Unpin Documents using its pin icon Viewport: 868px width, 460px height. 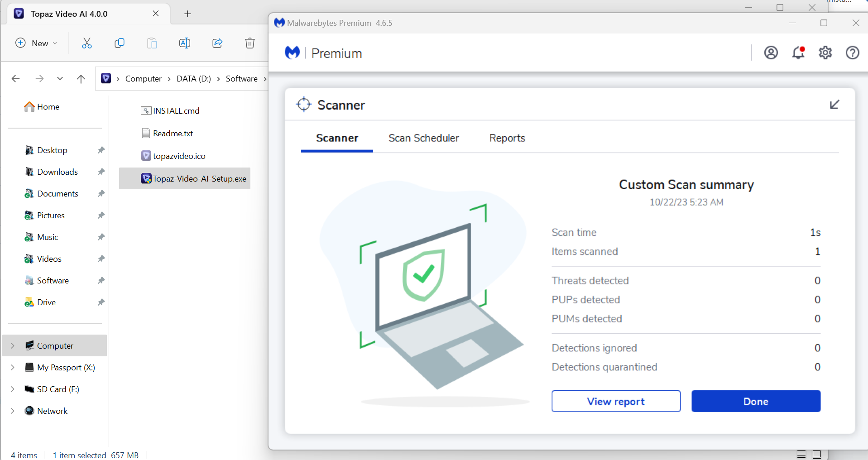tap(101, 193)
